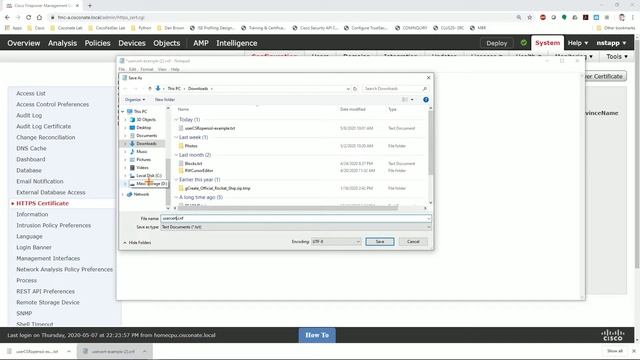Sort file list by Name column
The image size is (640, 360).
click(x=183, y=109)
